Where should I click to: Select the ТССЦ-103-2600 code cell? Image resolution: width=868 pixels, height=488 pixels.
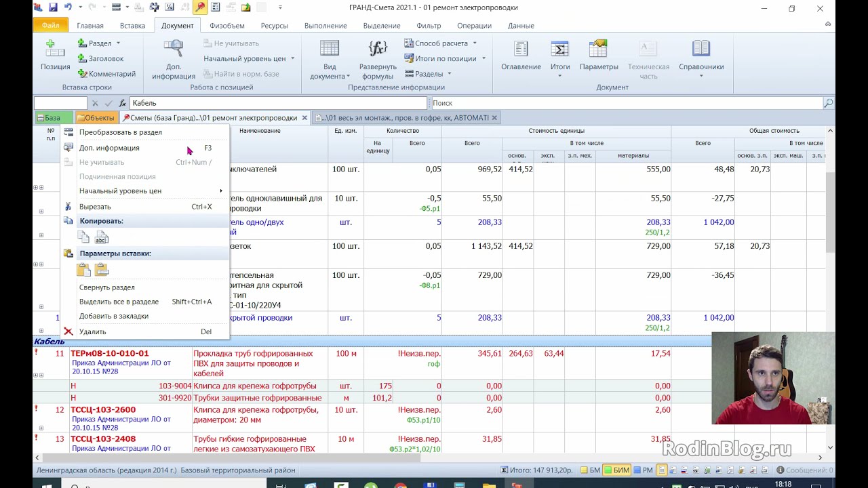(x=130, y=419)
